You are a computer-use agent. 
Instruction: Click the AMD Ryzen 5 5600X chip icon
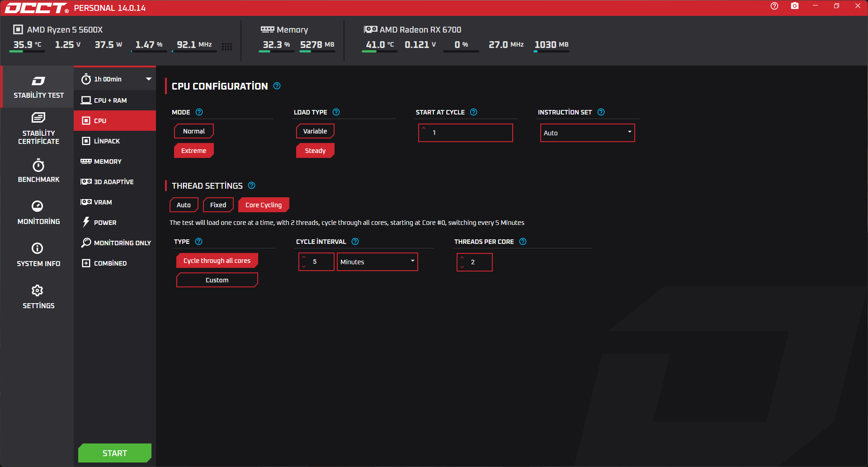[18, 29]
